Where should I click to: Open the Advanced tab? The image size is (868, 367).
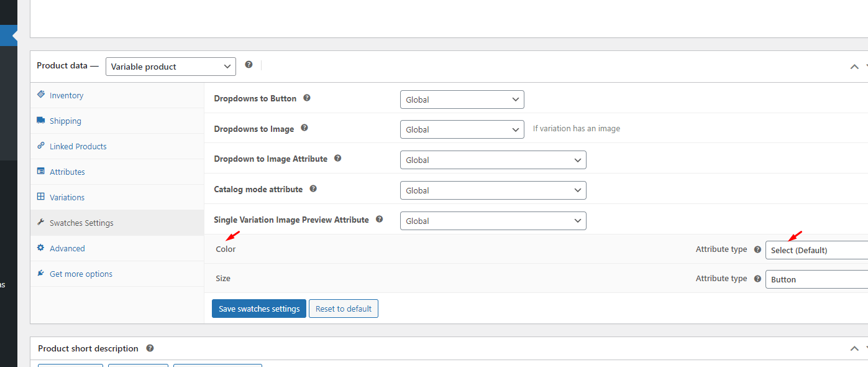pyautogui.click(x=117, y=248)
